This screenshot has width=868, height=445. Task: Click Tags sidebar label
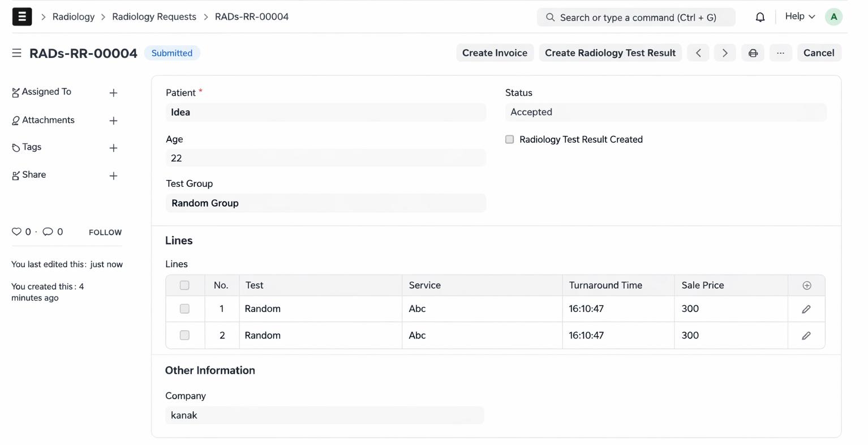pos(32,147)
